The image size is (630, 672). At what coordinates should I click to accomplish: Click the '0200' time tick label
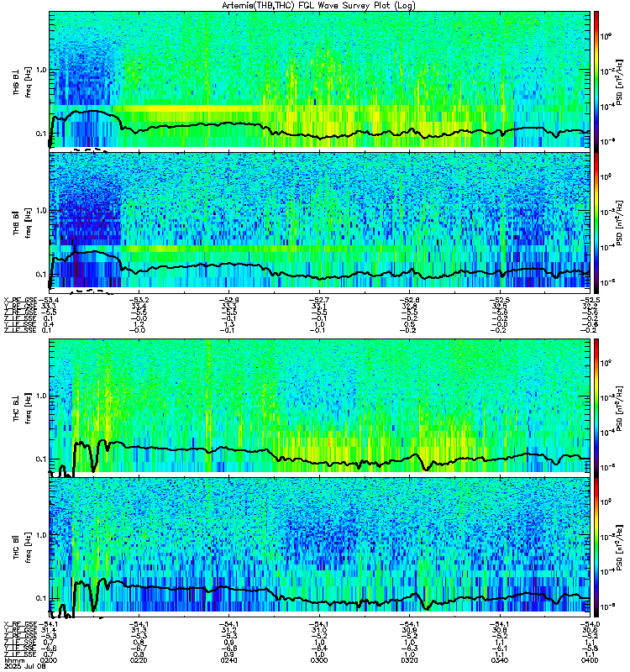[x=48, y=660]
